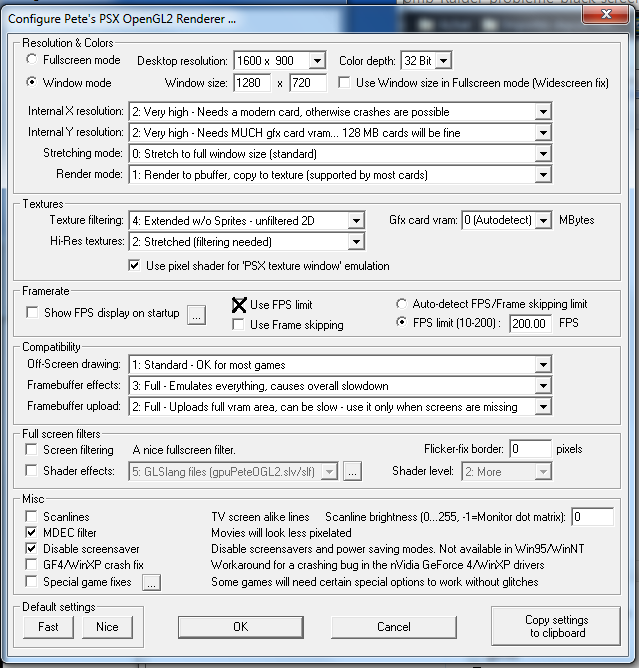Open Off-Screen drawing dropdown
Image resolution: width=639 pixels, height=668 pixels.
point(340,364)
